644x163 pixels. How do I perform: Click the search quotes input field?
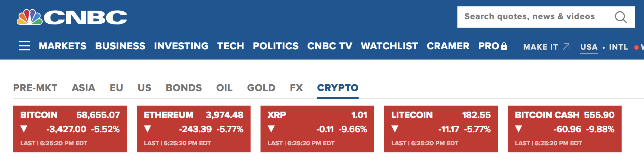click(x=533, y=17)
